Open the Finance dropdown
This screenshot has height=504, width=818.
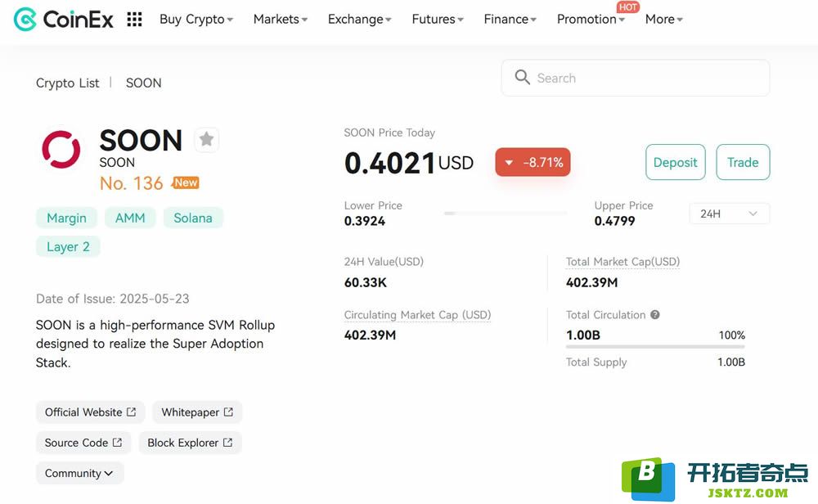(x=510, y=20)
